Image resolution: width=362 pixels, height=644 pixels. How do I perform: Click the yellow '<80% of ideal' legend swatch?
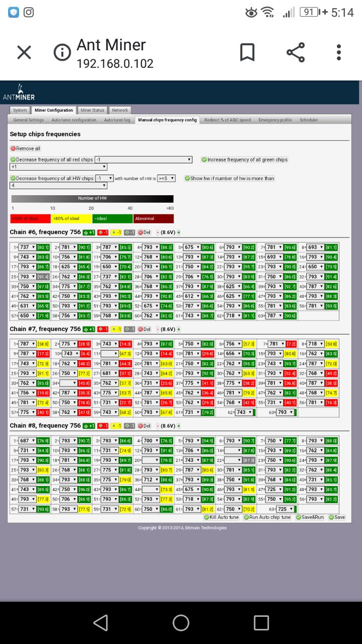(71, 218)
